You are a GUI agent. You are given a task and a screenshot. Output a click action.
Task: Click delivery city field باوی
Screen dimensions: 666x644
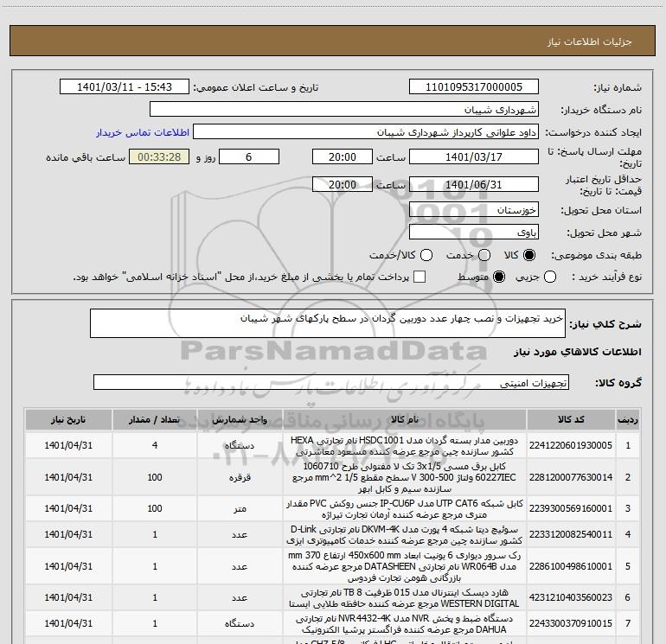[474, 232]
